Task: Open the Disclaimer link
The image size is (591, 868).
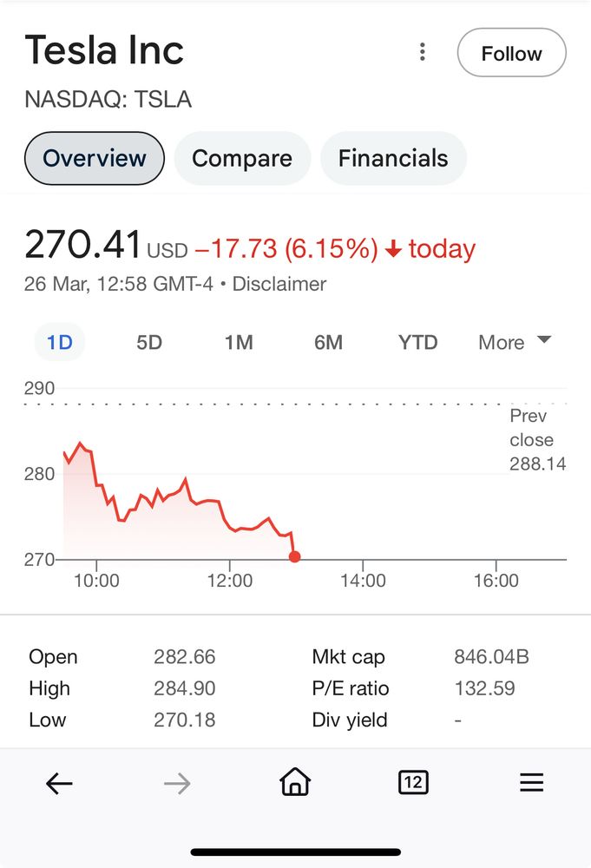Action: (x=279, y=284)
